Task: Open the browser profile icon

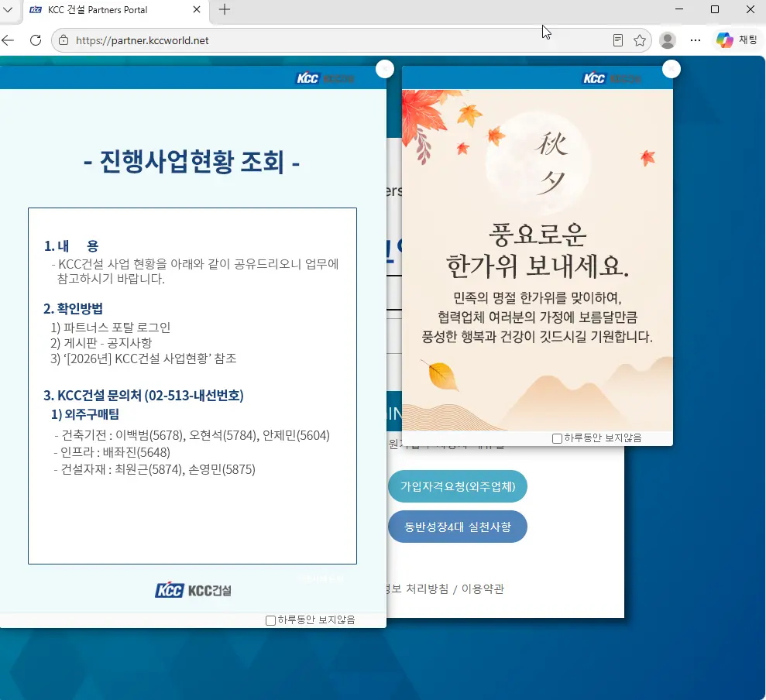Action: pos(668,40)
